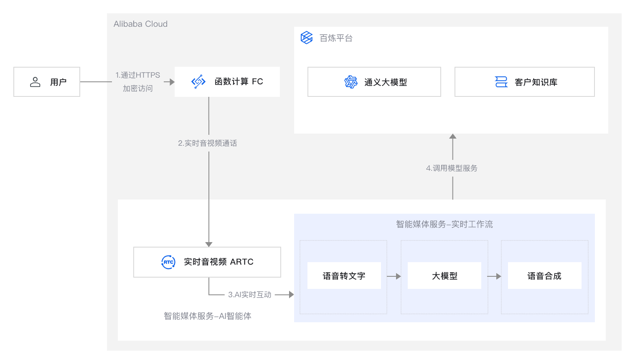The image size is (635, 364).
Task: Click the 百炼平台 title text
Action: click(336, 38)
